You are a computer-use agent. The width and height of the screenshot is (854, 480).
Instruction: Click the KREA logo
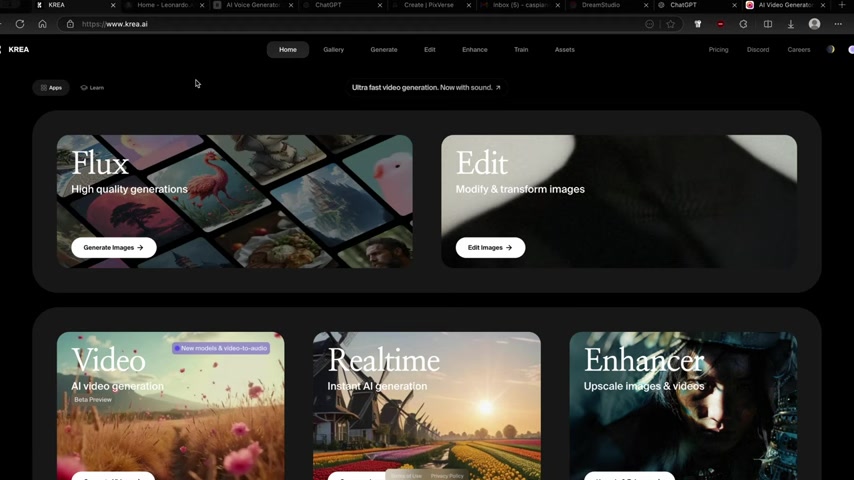coord(18,49)
